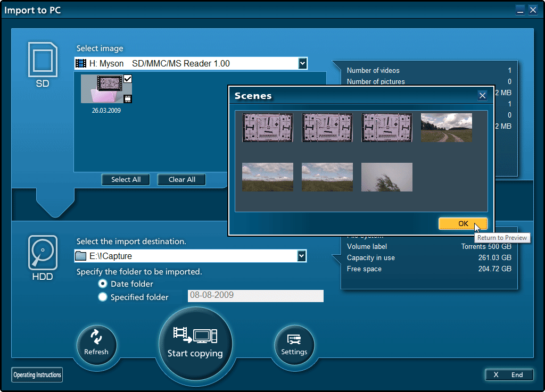Start copying videos to PC
545x392 pixels.
coord(195,344)
